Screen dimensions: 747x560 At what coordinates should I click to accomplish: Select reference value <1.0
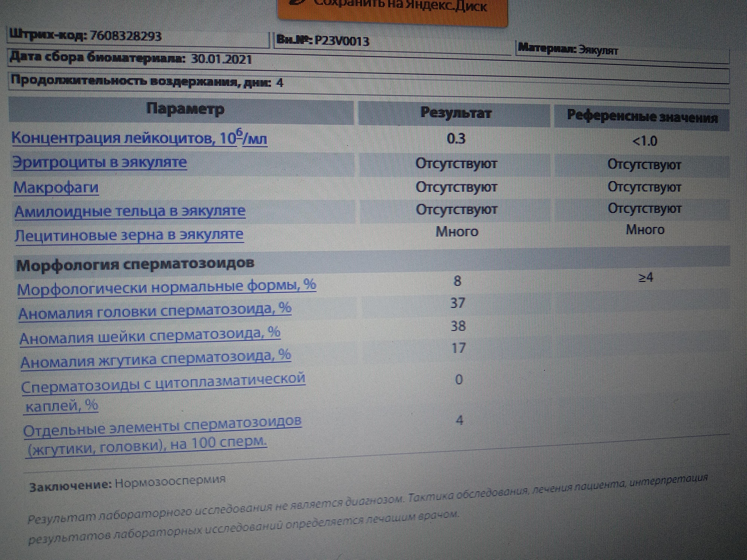[644, 141]
